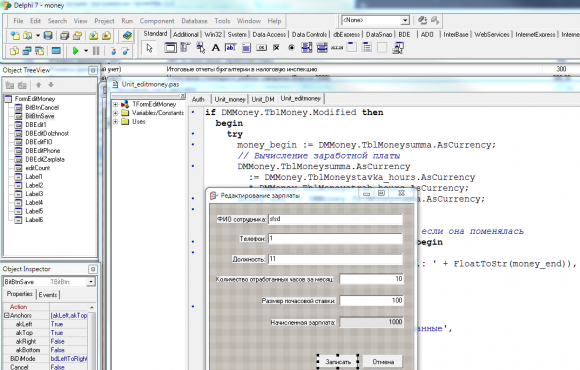The height and width of the screenshot is (370, 580).
Task: Click the Записать button on form
Action: point(338,361)
